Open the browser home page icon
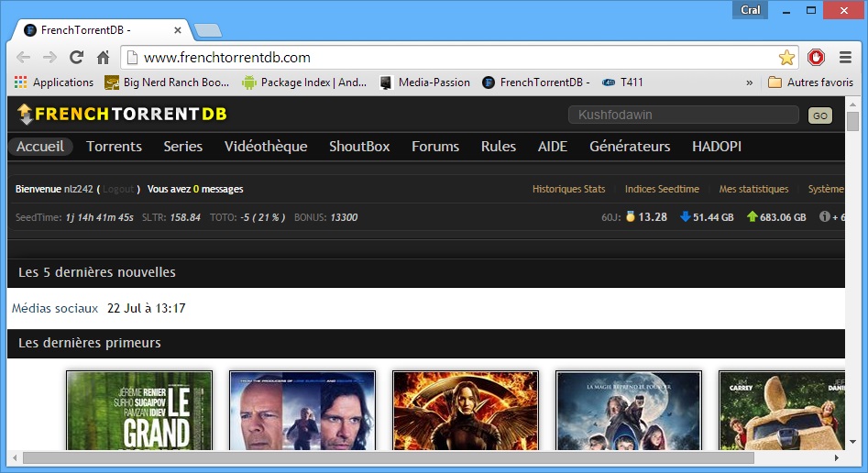Image resolution: width=868 pixels, height=473 pixels. coord(103,57)
